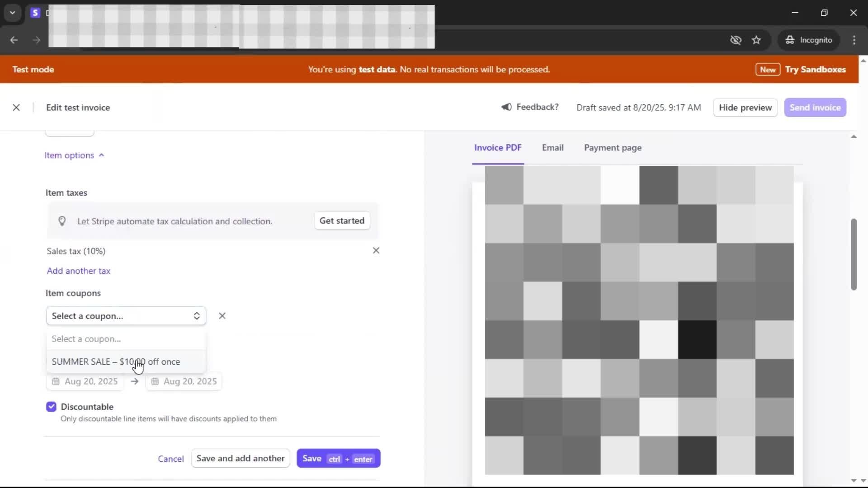The width and height of the screenshot is (868, 488).
Task: Click Add another tax link
Action: click(79, 271)
